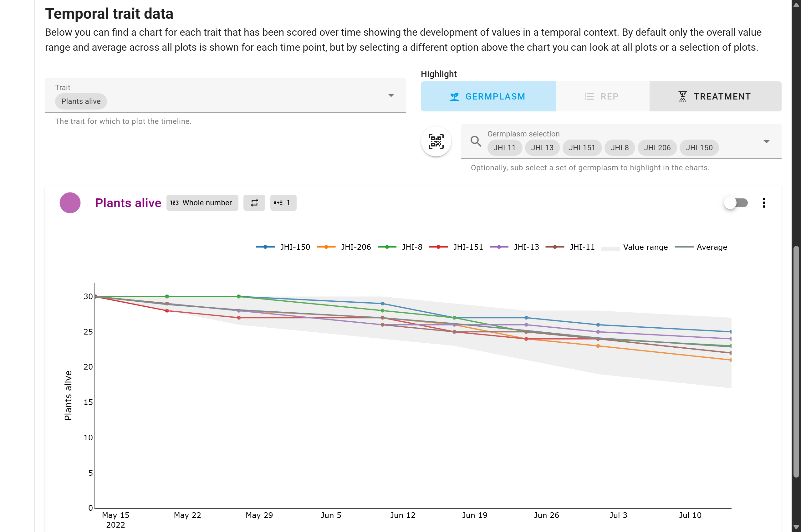Image resolution: width=801 pixels, height=532 pixels.
Task: Open the Whole number data type chip
Action: 202,202
